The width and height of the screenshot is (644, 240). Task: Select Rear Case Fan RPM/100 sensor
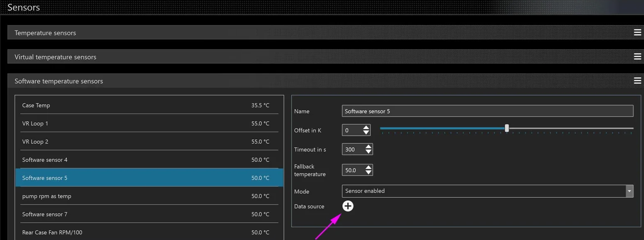pyautogui.click(x=149, y=233)
